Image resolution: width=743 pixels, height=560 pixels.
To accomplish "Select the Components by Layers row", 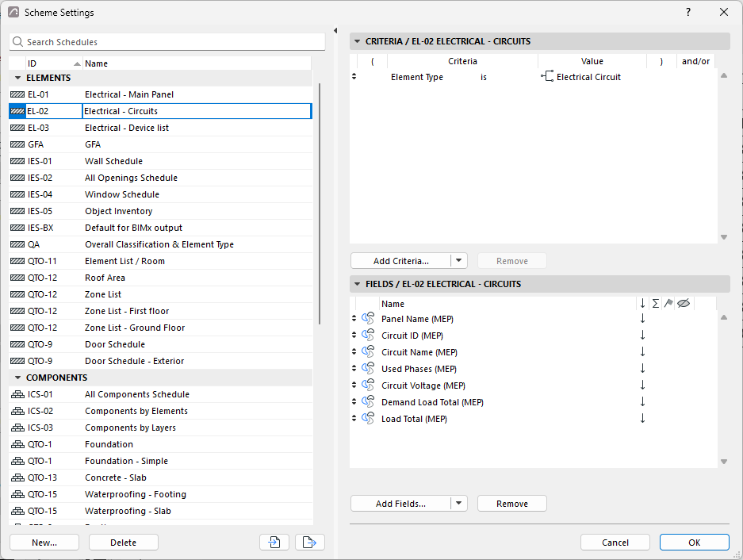I will (x=161, y=428).
